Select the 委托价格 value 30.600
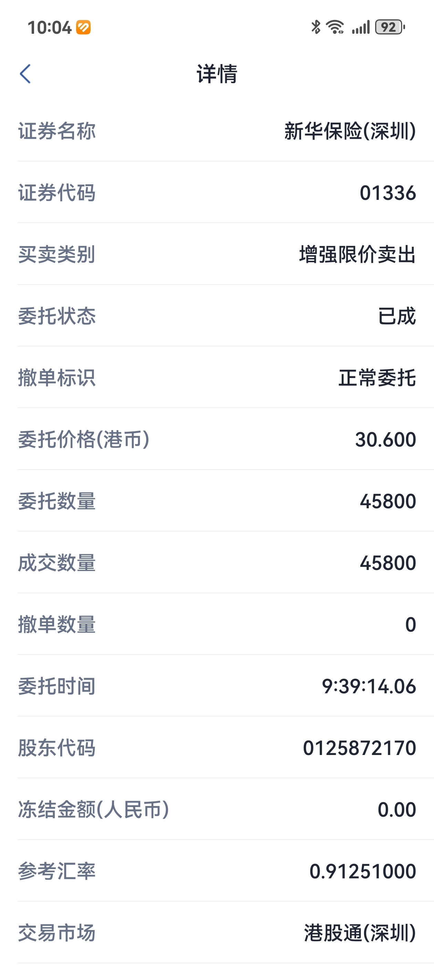This screenshot has height=980, width=434. [385, 439]
